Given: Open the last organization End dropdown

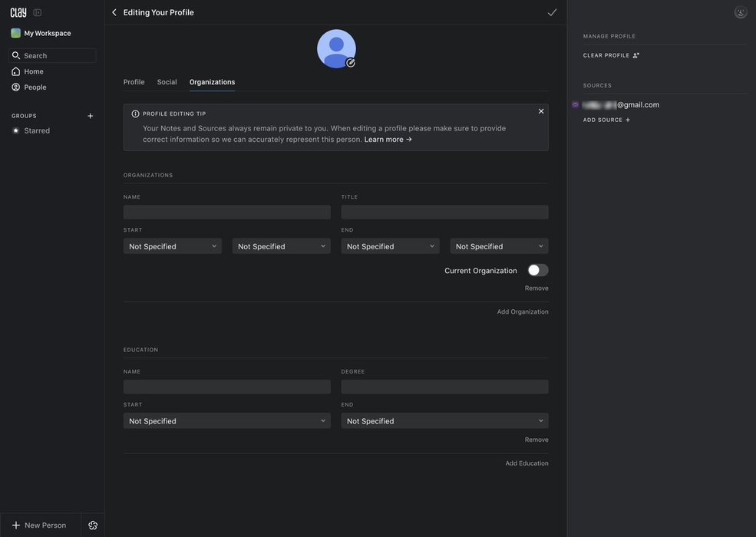Looking at the screenshot, I should (499, 246).
